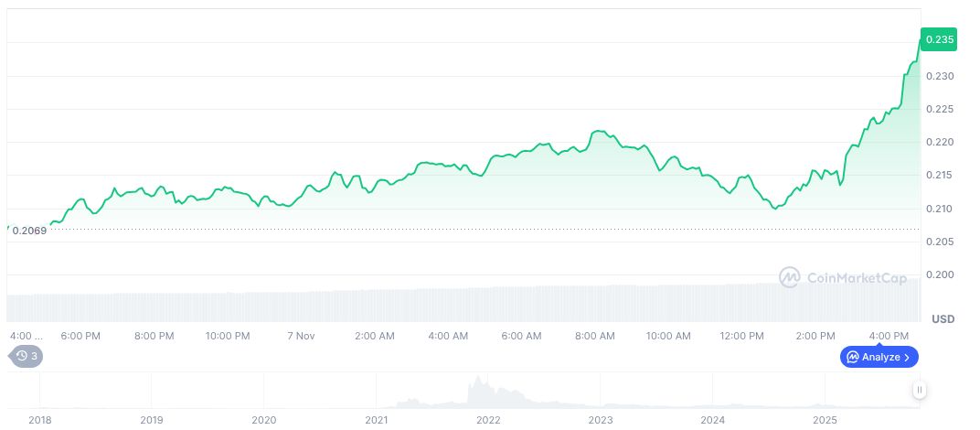Click the green 0.235 current price tag
Image resolution: width=980 pixels, height=430 pixels.
[x=940, y=39]
